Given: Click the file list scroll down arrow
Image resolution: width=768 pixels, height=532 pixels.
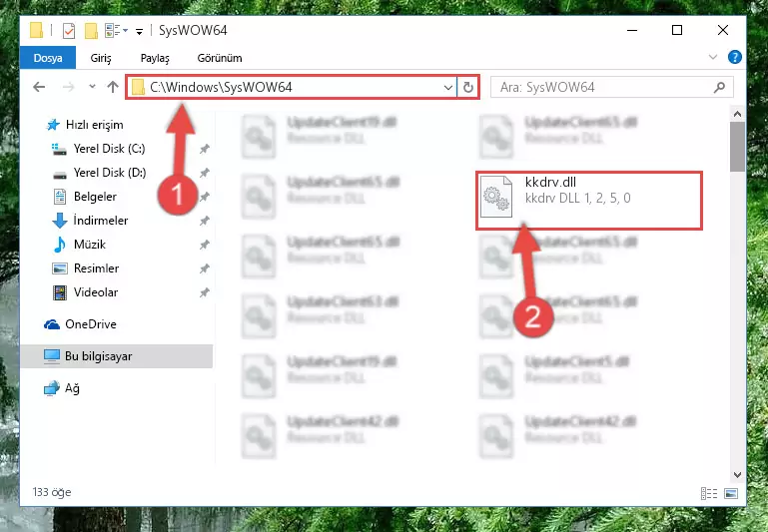Looking at the screenshot, I should [738, 474].
